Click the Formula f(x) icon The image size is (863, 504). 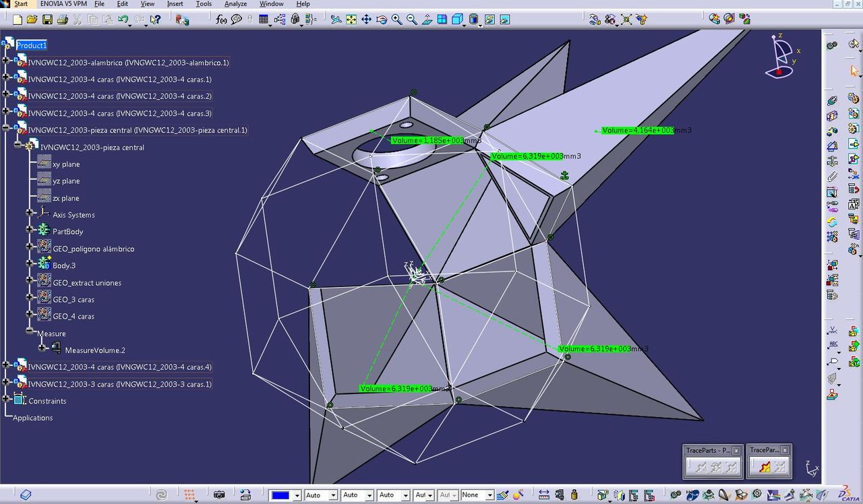(221, 20)
